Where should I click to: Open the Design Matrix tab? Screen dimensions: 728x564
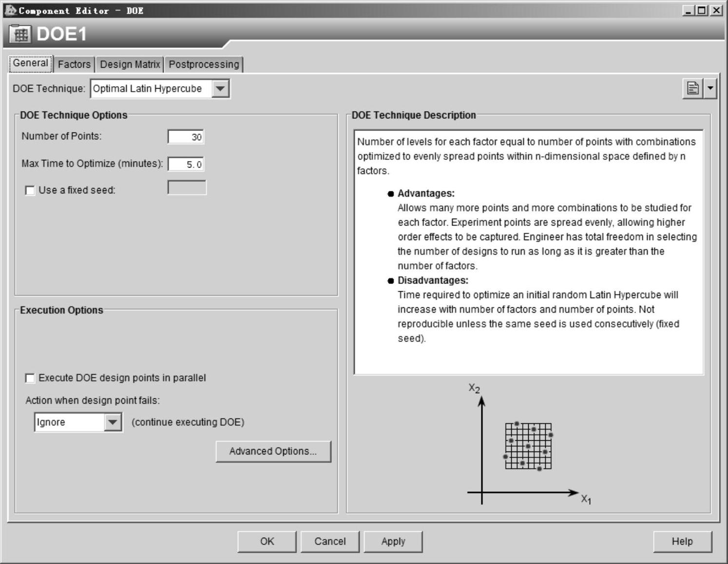coord(130,64)
